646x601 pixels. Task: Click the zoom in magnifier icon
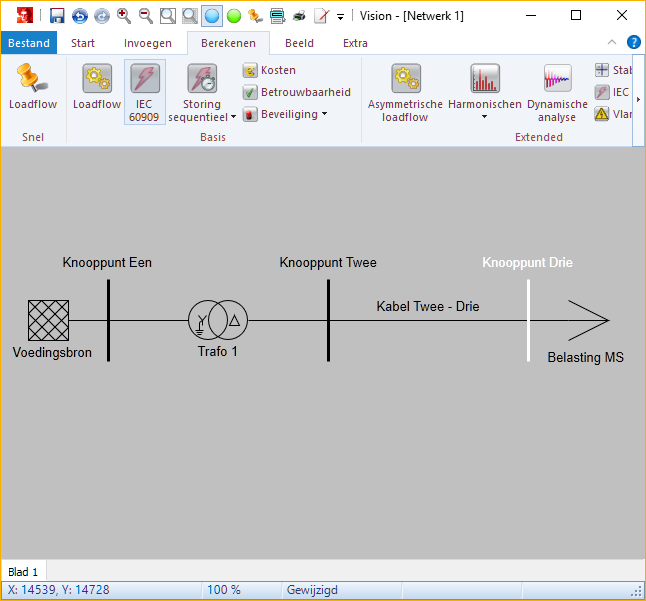pos(124,16)
